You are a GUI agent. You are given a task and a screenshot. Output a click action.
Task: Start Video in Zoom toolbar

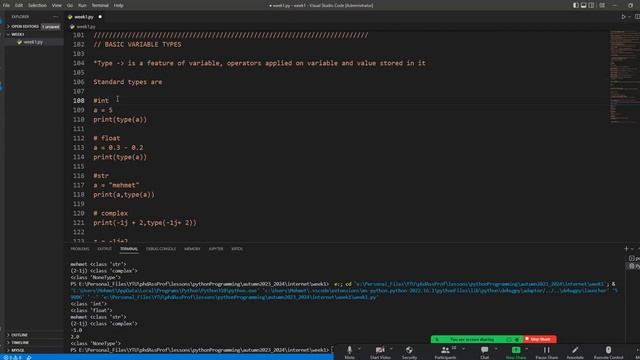(x=380, y=352)
